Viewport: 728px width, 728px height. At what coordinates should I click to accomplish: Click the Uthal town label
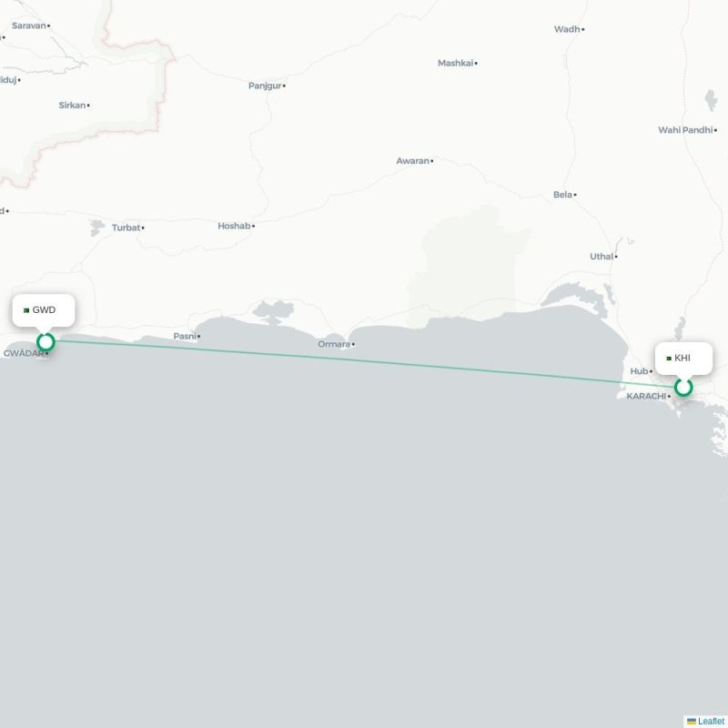click(x=602, y=257)
